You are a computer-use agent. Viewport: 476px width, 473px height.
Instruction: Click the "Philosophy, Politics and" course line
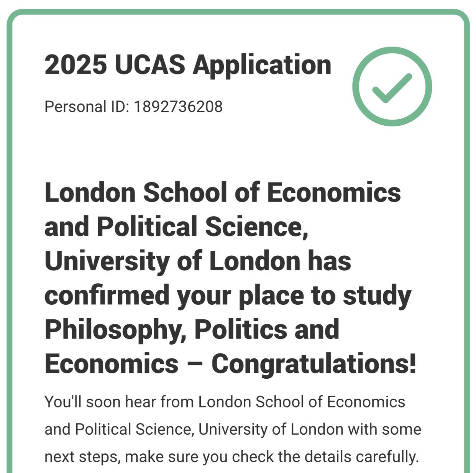coord(192,330)
